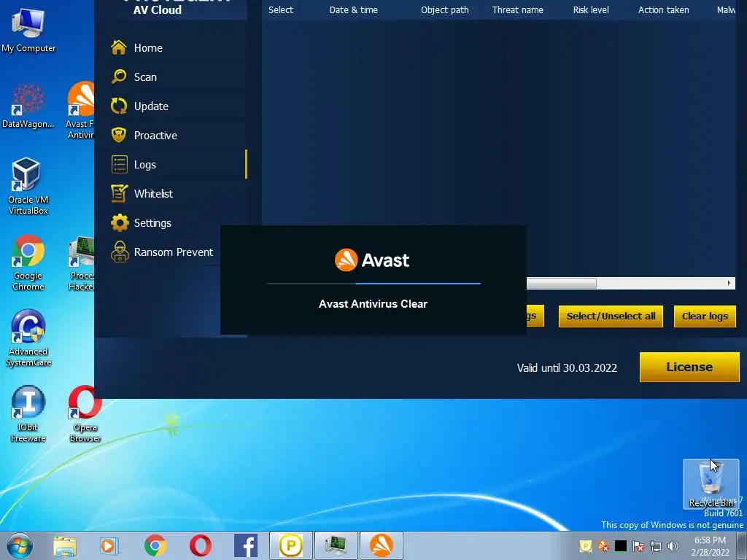Sort logs by Date & time column

click(354, 10)
